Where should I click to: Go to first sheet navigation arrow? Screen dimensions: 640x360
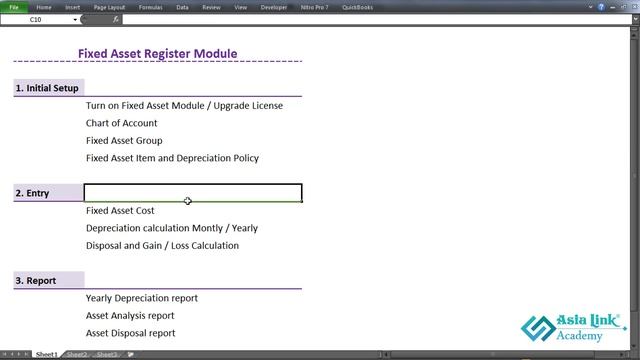click(x=4, y=354)
